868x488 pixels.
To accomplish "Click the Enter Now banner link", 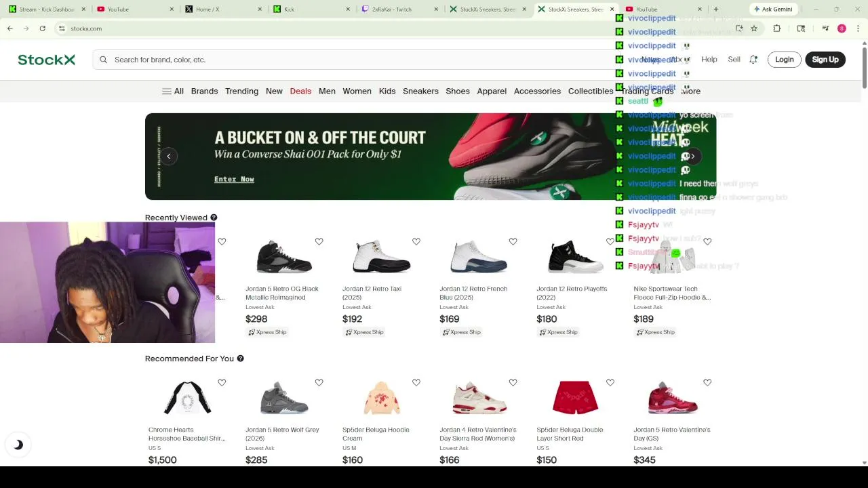I will [234, 179].
